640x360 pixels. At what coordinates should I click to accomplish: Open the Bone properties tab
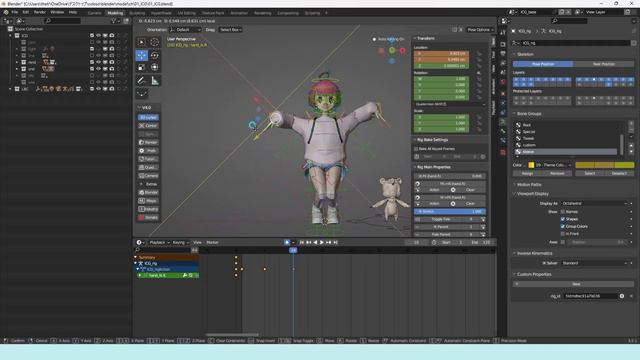coord(503,131)
